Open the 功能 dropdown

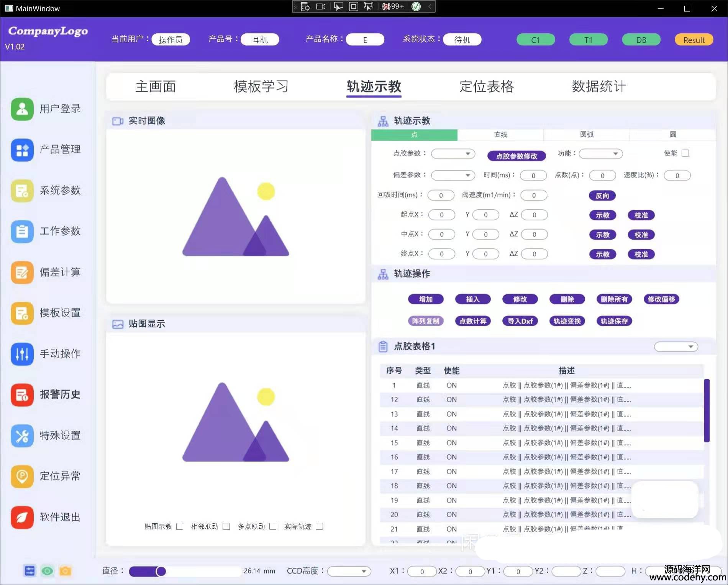[x=601, y=154]
